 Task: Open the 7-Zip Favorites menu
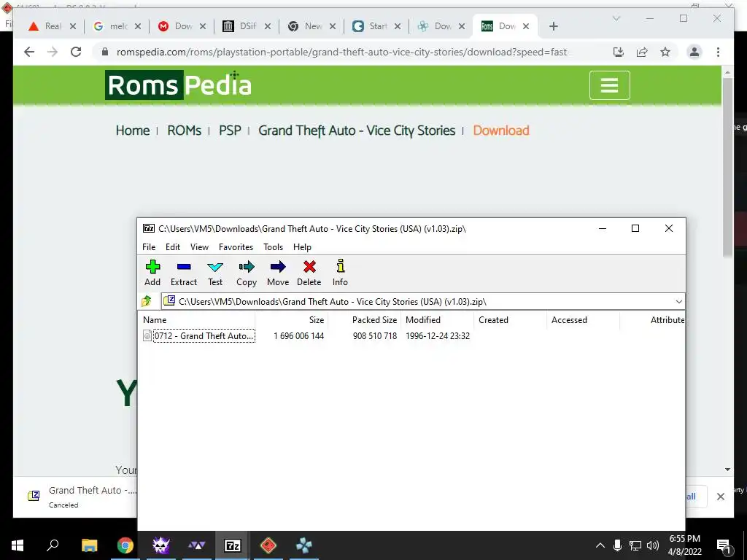click(x=236, y=247)
